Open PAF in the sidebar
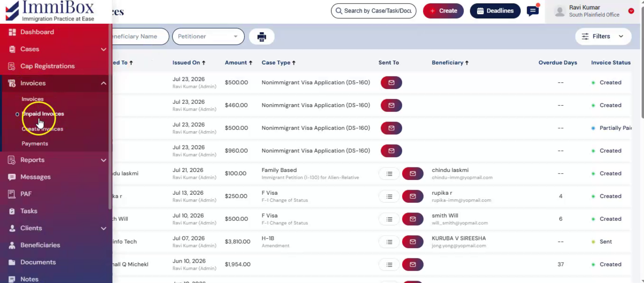Screen dimensions: 644x283 coord(26,194)
